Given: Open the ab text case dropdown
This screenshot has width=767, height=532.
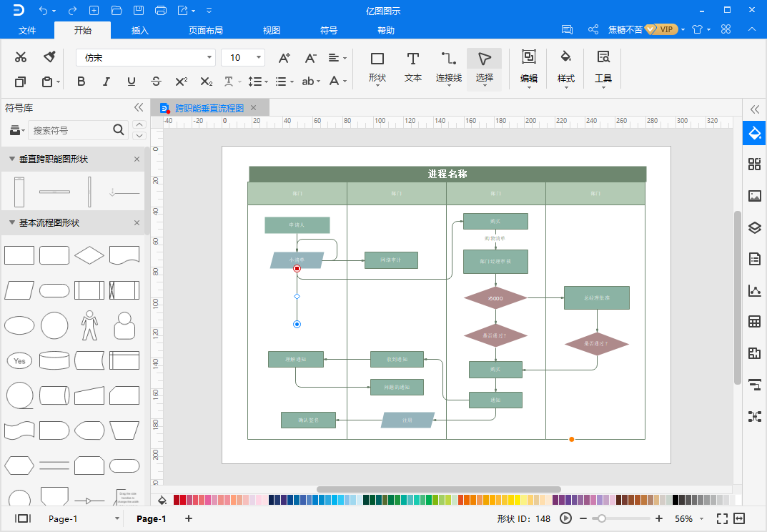Looking at the screenshot, I should (311, 82).
